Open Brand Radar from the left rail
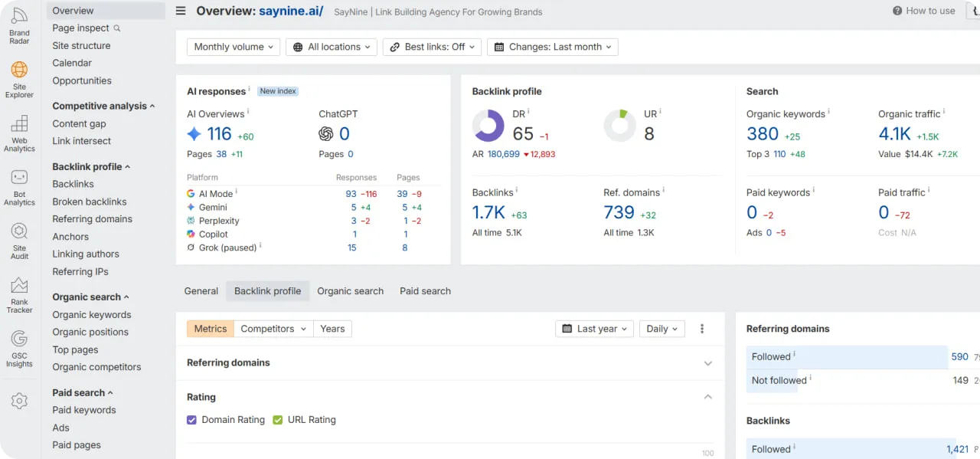This screenshot has width=980, height=459. tap(19, 25)
